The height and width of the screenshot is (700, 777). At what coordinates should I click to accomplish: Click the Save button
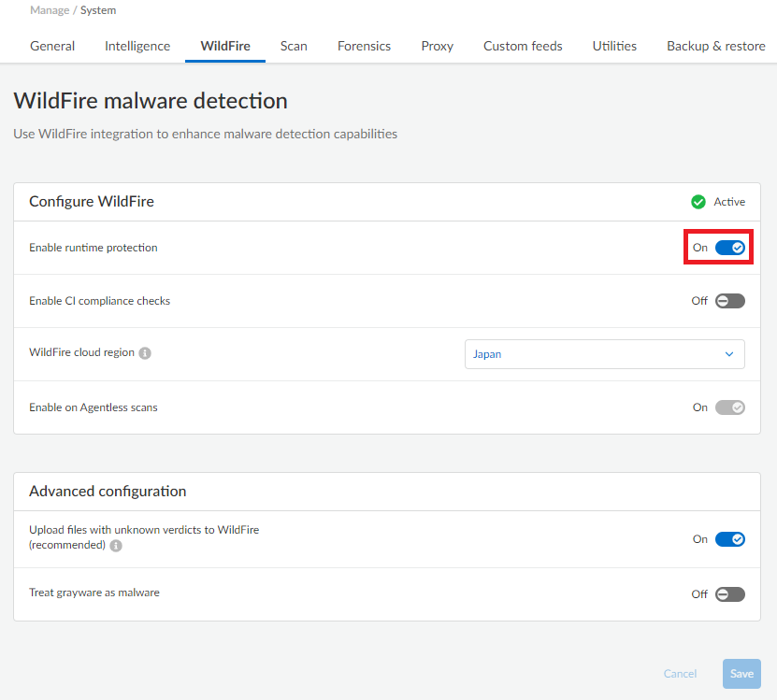[741, 674]
